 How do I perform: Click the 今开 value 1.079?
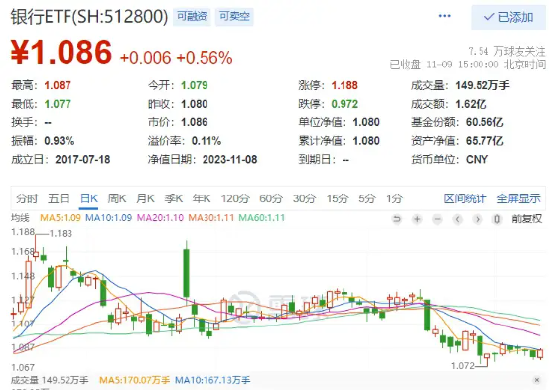coord(194,85)
